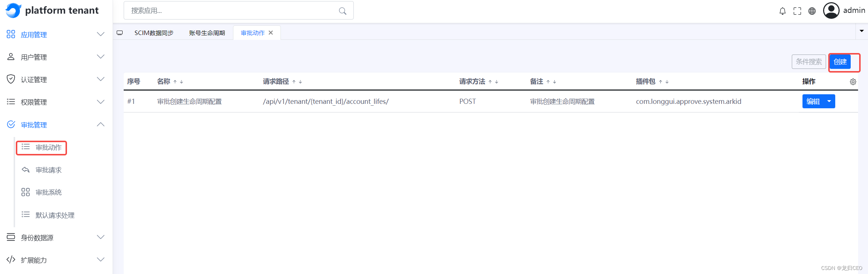This screenshot has height=274, width=868.
Task: Click the admin user avatar
Action: (x=831, y=10)
